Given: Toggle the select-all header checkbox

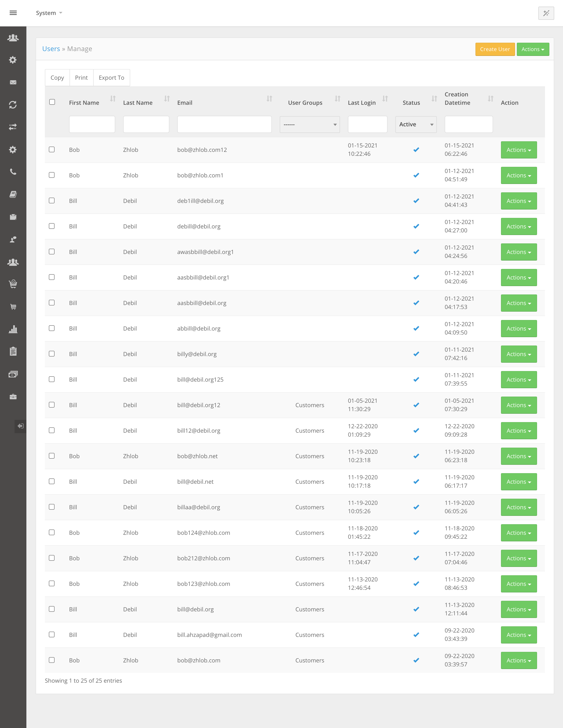Looking at the screenshot, I should 52,102.
